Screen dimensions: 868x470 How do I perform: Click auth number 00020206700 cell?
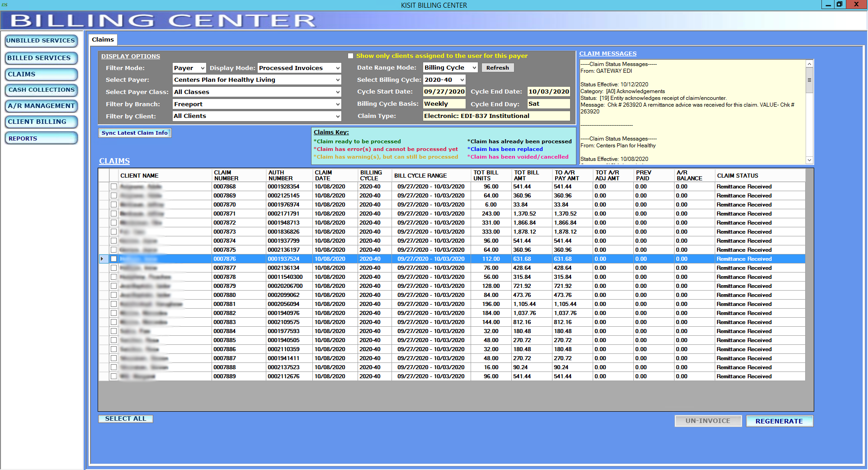[x=289, y=286]
